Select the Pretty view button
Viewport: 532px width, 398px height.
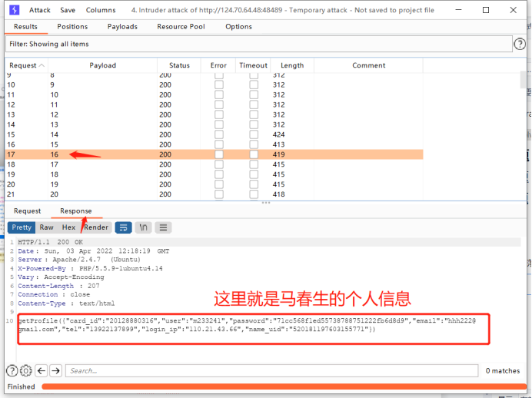tap(22, 227)
